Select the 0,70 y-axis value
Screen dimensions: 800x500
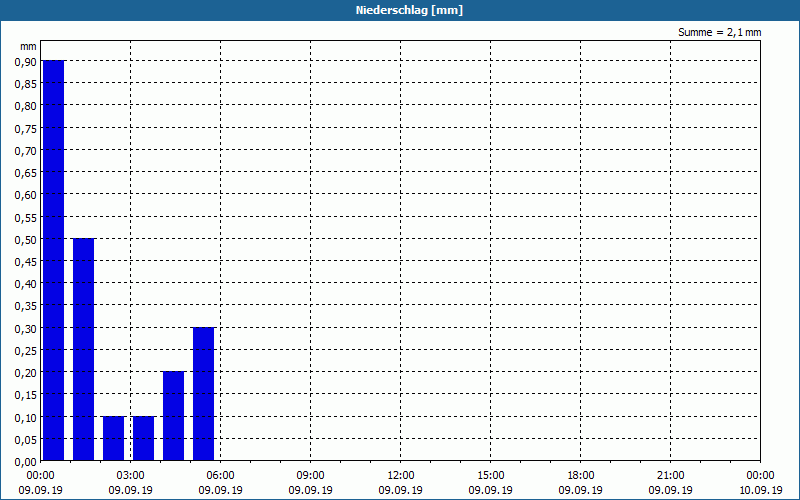tap(26, 151)
